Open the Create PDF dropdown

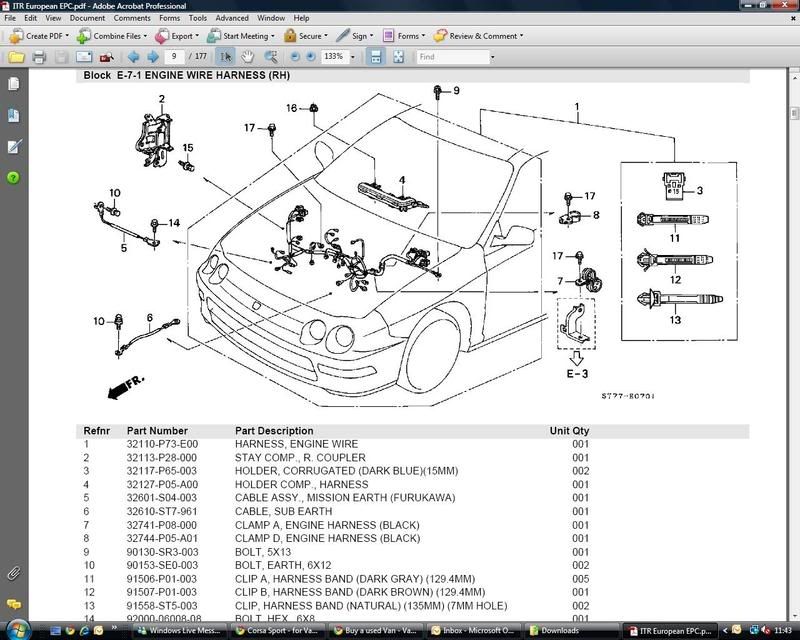coord(78,36)
